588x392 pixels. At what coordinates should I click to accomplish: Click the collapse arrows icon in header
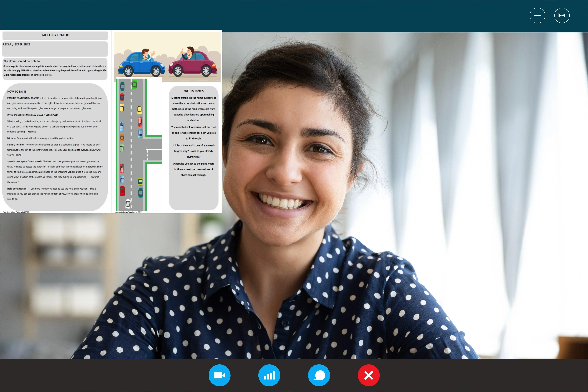(x=562, y=15)
